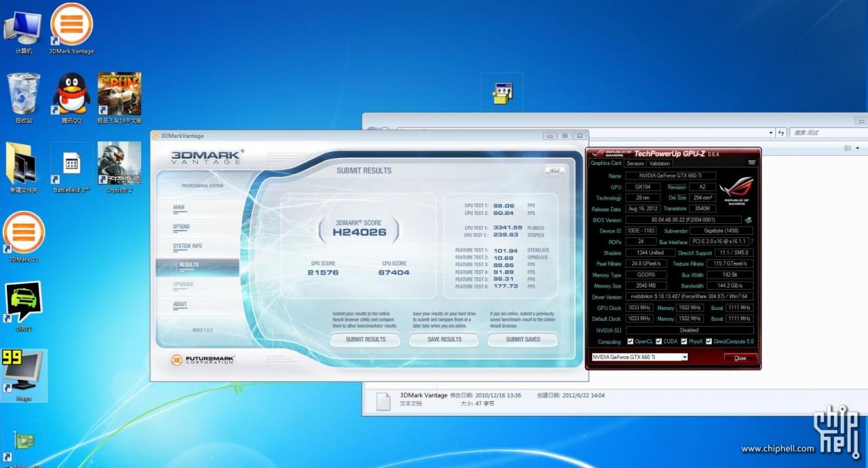
Task: Click the ROG logo in GPU-Z
Action: coord(736,191)
